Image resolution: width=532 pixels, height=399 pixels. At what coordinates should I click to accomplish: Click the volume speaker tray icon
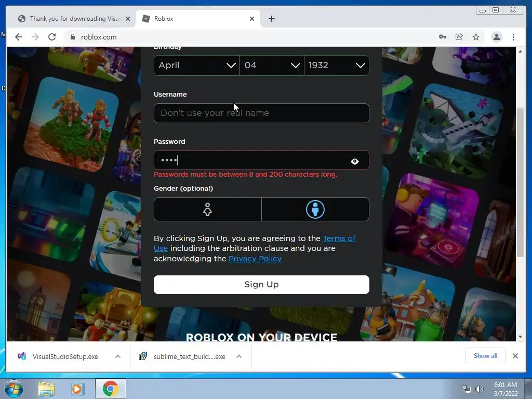pyautogui.click(x=480, y=389)
